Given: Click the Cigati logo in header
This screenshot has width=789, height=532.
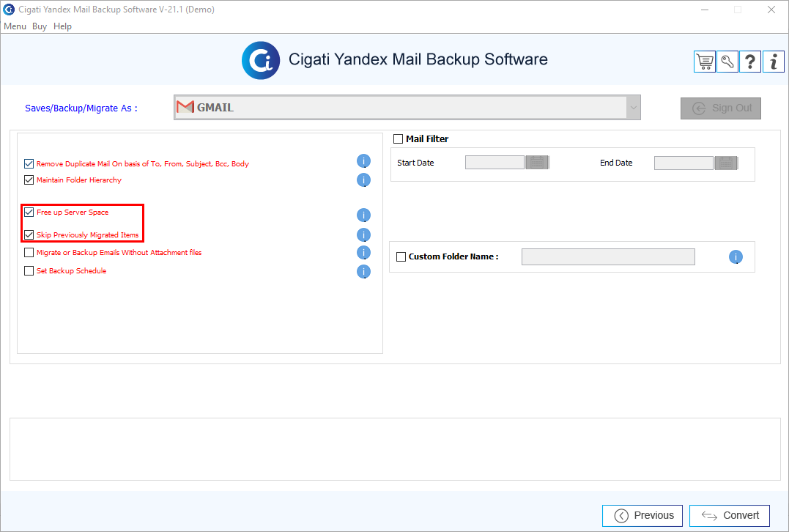Looking at the screenshot, I should (261, 60).
